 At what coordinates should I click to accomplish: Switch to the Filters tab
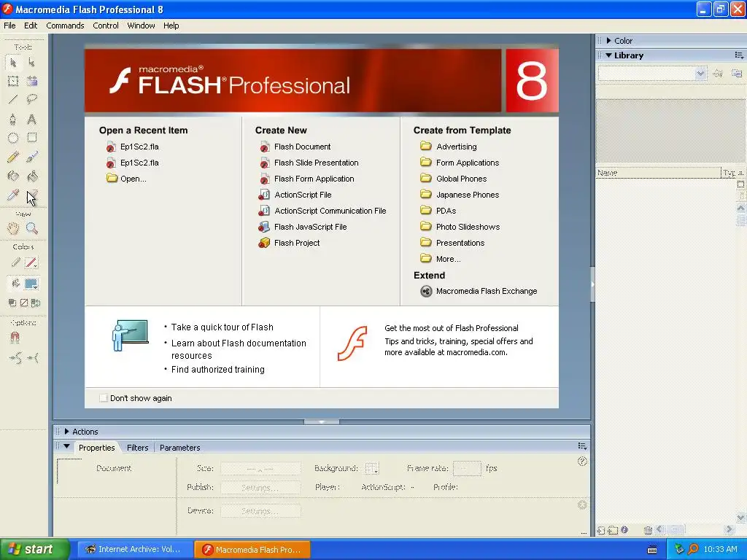(137, 448)
